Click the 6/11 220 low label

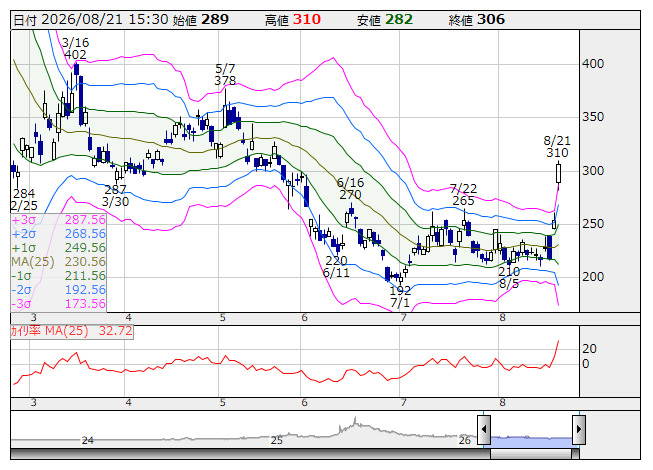(x=336, y=267)
